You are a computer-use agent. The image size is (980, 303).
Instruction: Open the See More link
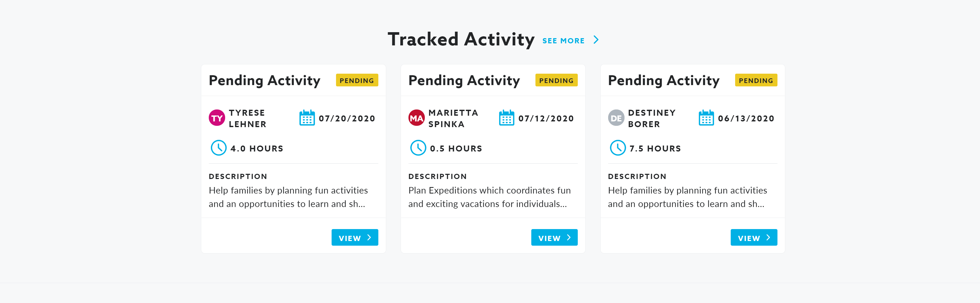(563, 41)
